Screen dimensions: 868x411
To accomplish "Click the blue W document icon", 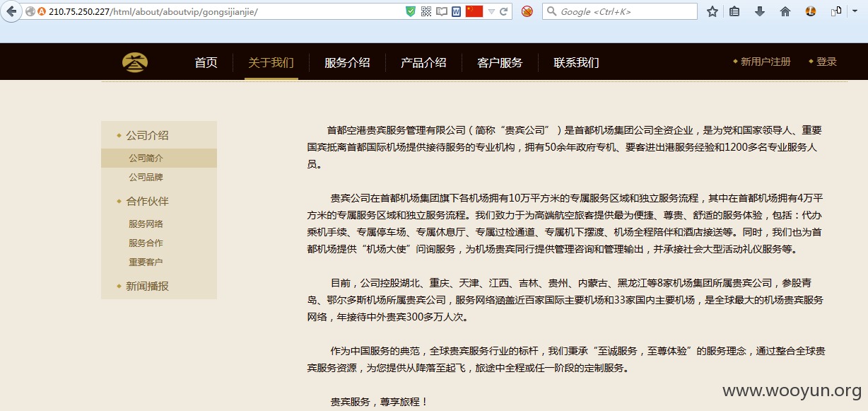I will pyautogui.click(x=457, y=11).
